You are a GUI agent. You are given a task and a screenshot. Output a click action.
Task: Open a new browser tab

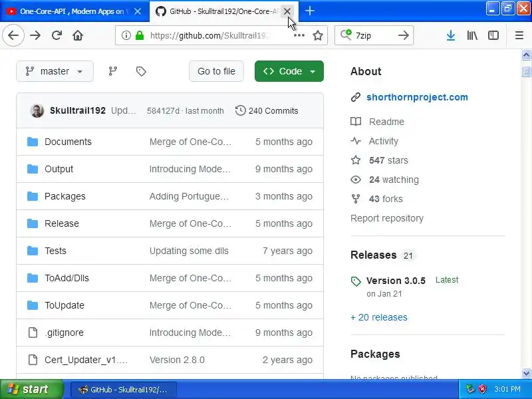(x=309, y=11)
